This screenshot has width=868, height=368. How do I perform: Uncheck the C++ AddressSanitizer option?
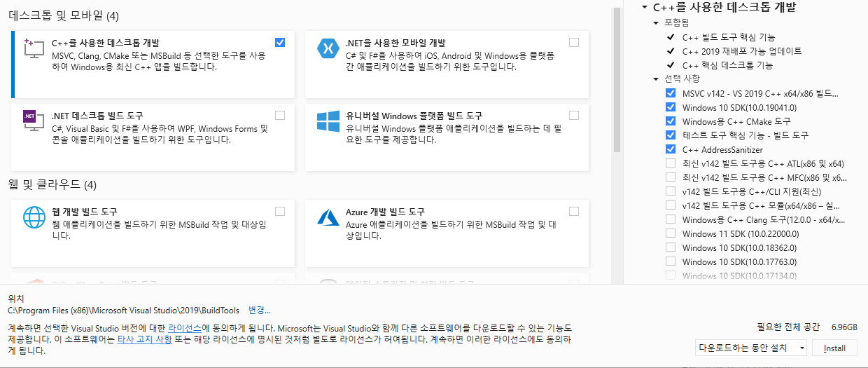click(671, 149)
